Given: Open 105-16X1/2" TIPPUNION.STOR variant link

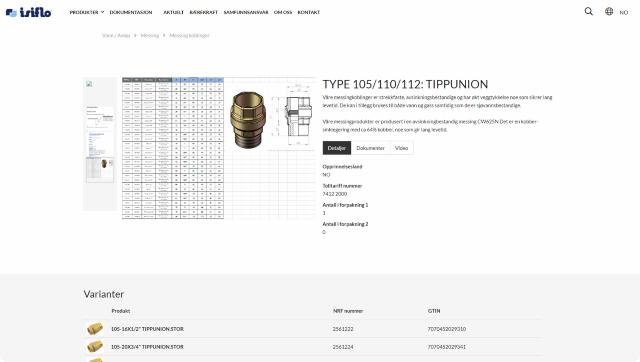Looking at the screenshot, I should 147,329.
